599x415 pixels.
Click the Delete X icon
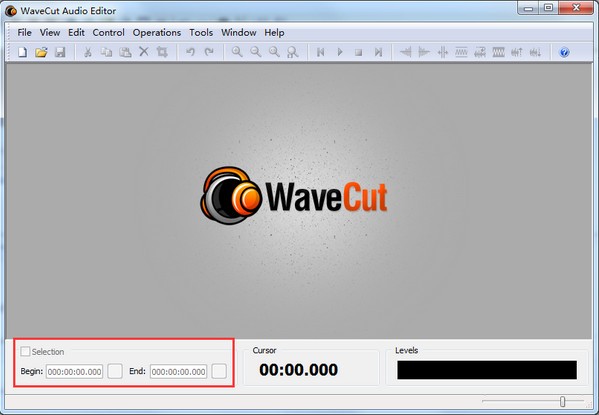(x=144, y=52)
